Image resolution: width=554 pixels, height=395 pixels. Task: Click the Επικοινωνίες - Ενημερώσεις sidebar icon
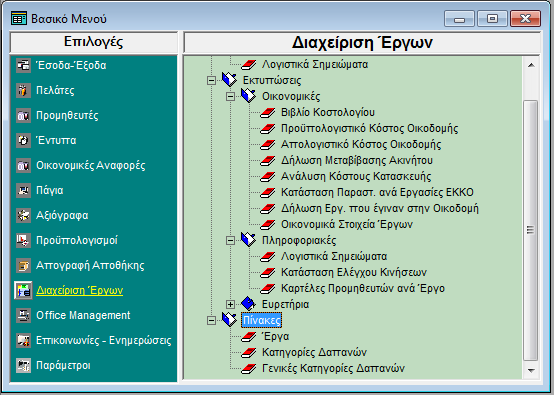coord(23,341)
